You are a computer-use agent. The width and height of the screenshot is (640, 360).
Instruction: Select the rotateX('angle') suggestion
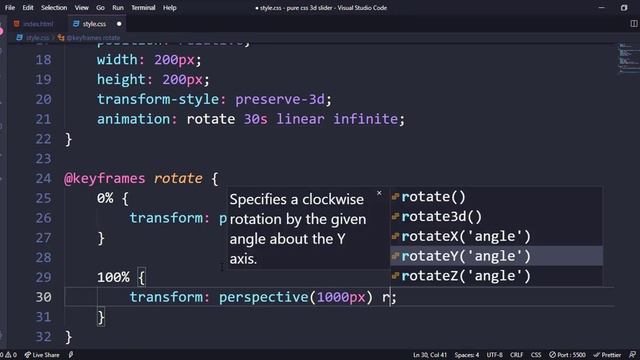[x=496, y=236]
